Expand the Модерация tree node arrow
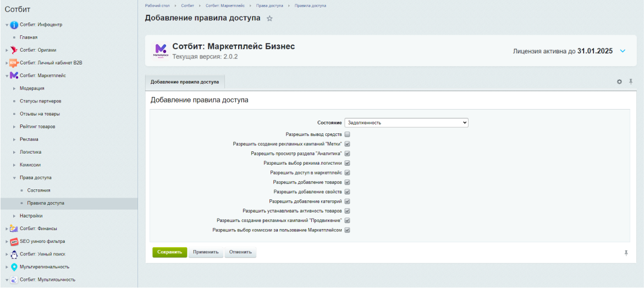Image resolution: width=644 pixels, height=288 pixels. (x=14, y=89)
